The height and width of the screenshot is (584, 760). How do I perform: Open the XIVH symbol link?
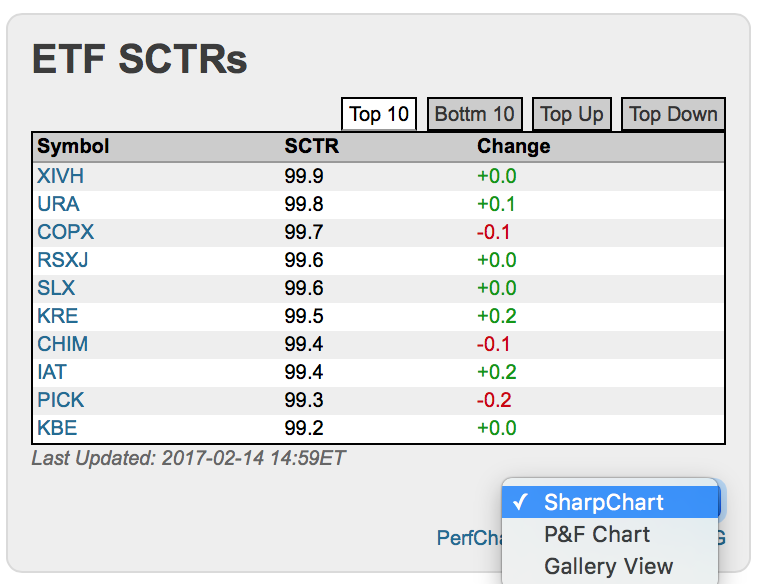click(x=60, y=176)
